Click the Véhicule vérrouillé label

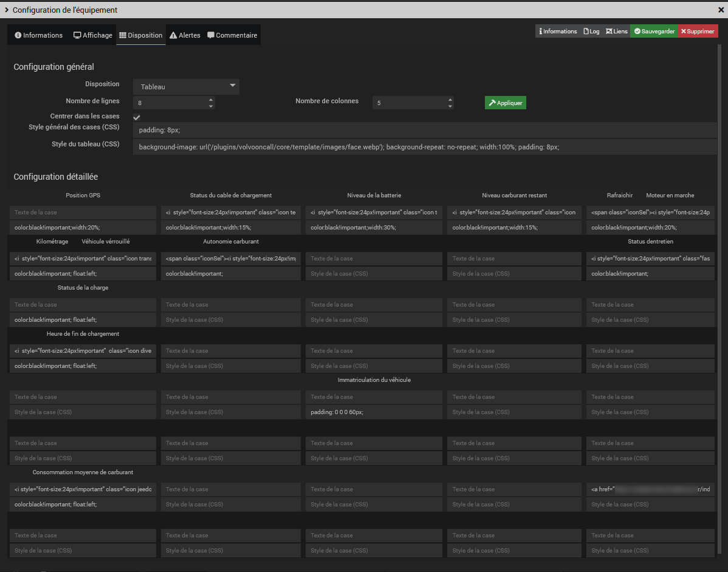click(106, 241)
